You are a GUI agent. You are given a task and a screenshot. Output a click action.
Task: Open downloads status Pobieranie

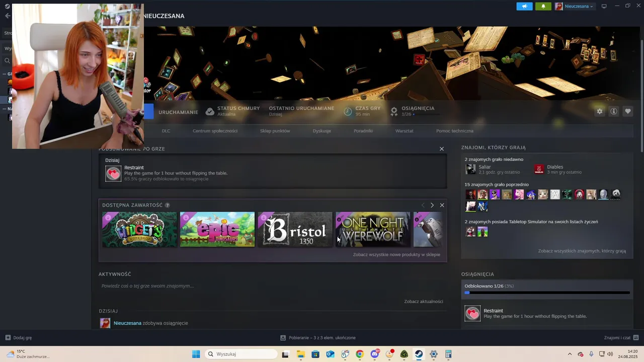(318, 338)
